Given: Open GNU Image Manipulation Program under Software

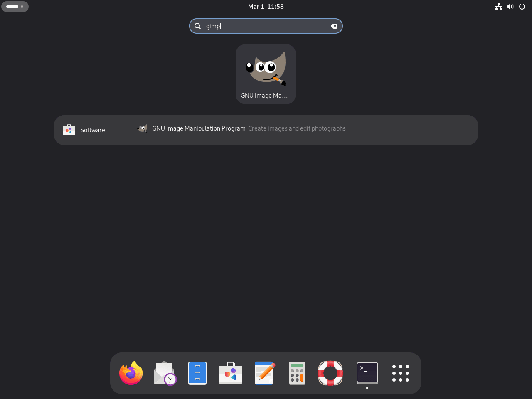Looking at the screenshot, I should pos(199,128).
